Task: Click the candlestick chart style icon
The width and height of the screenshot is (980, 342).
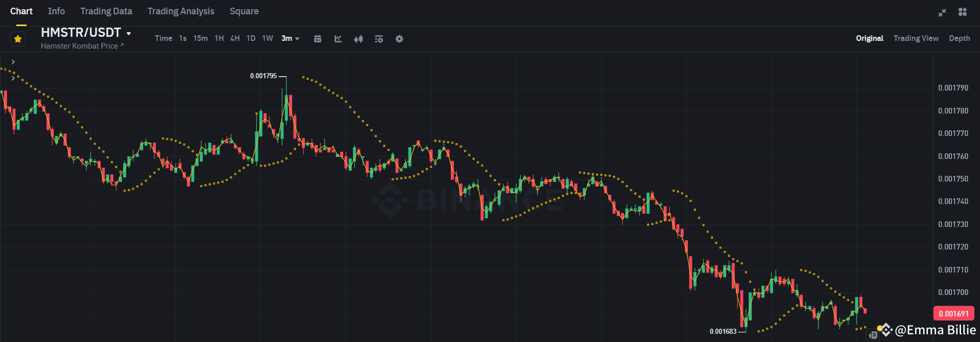Action: [358, 38]
